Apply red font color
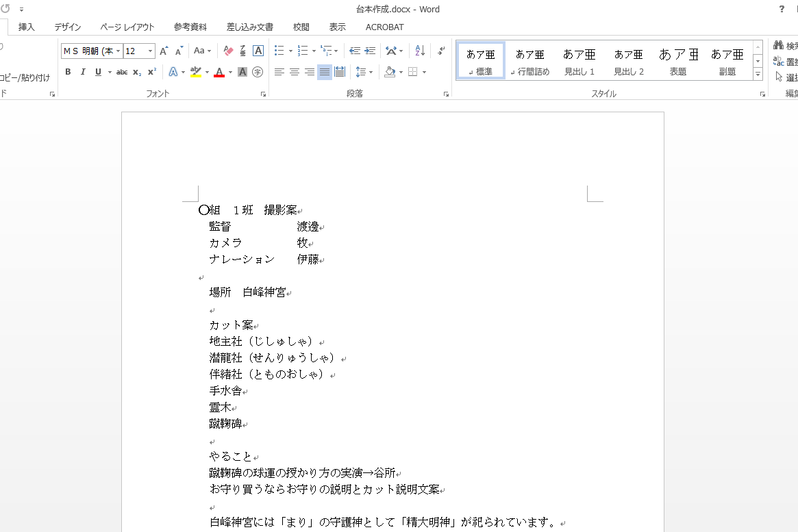 [x=219, y=72]
